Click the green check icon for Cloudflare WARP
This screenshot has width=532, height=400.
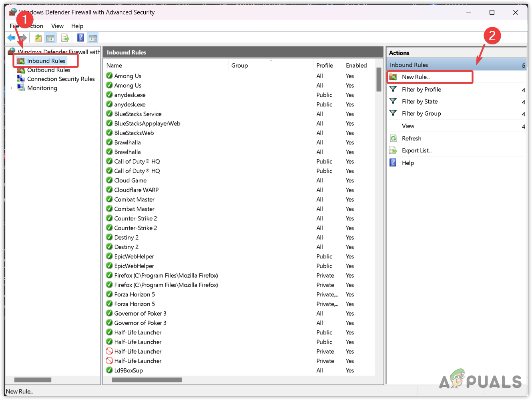[x=109, y=190]
